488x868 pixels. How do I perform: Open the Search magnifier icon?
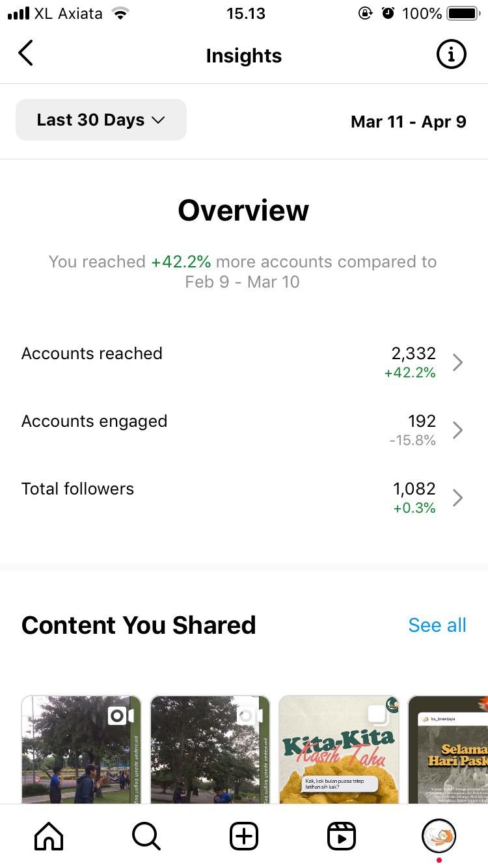146,836
